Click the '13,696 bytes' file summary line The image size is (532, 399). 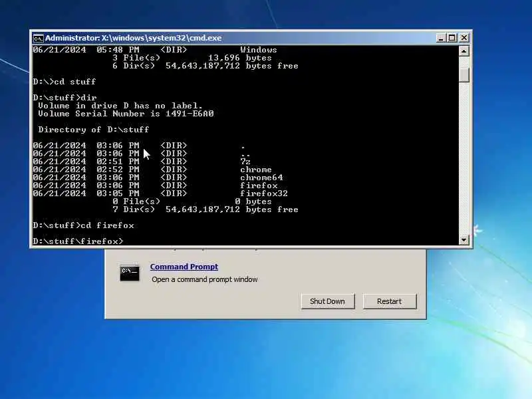[x=192, y=58]
